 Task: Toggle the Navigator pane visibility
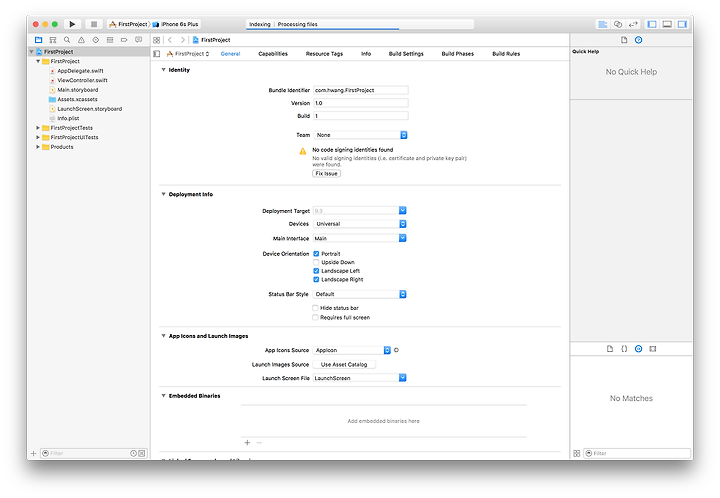tap(652, 24)
